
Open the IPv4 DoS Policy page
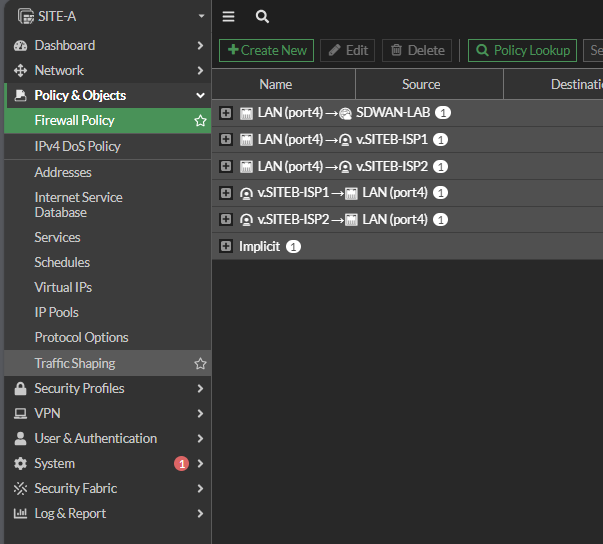coord(77,147)
